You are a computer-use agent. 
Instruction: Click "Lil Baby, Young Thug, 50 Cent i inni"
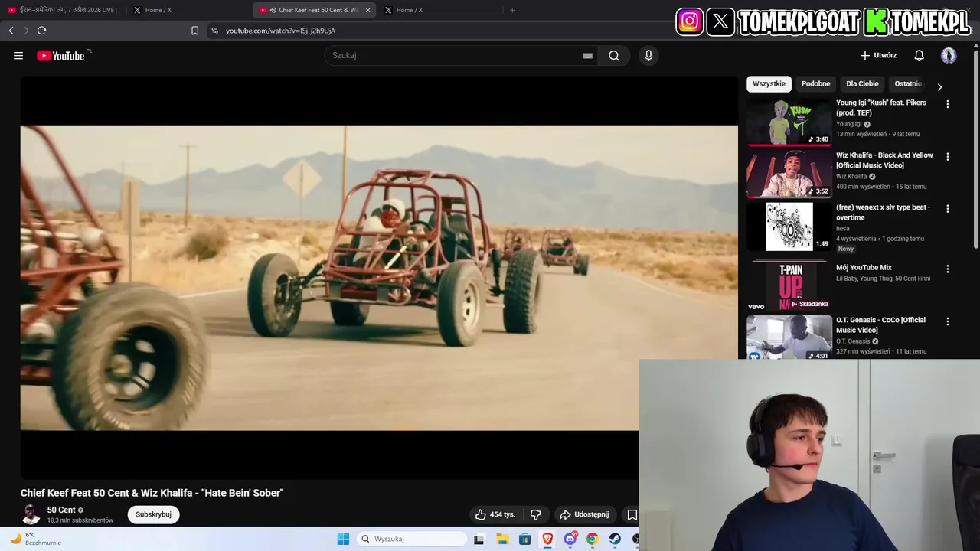(x=884, y=279)
